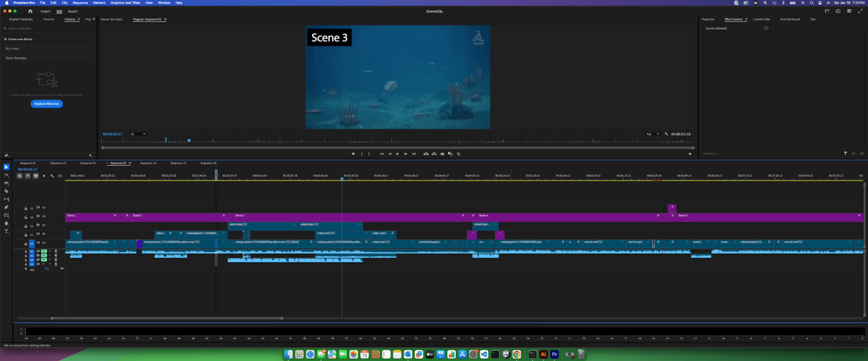
Task: Select the Ripple Edit tool
Action: [x=6, y=183]
